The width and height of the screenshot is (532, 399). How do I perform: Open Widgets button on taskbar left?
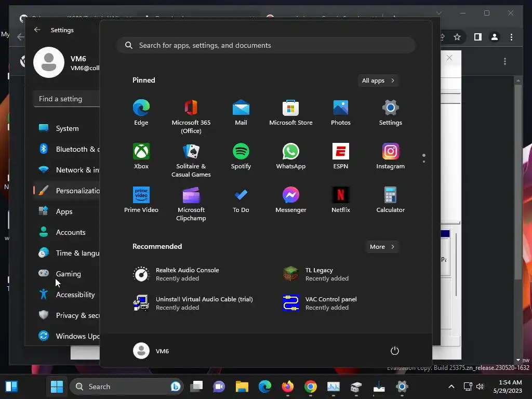(11, 386)
